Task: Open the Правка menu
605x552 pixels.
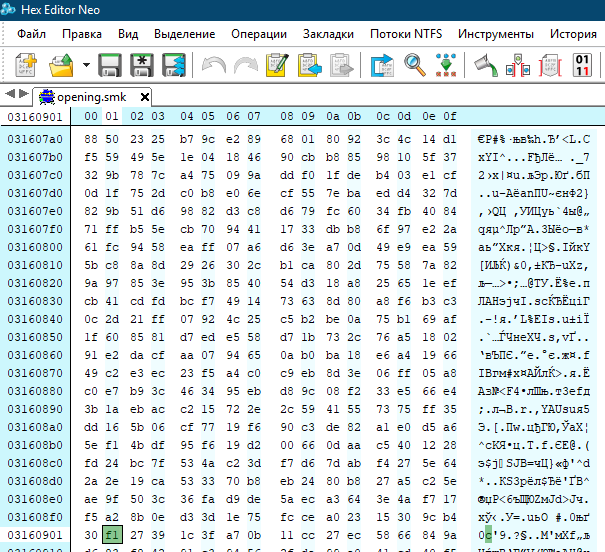Action: coord(82,34)
